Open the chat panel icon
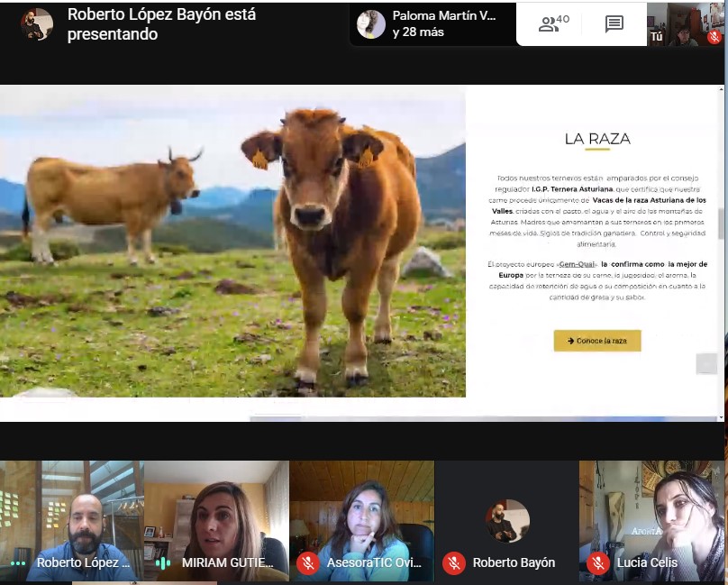The image size is (728, 585). point(614,23)
